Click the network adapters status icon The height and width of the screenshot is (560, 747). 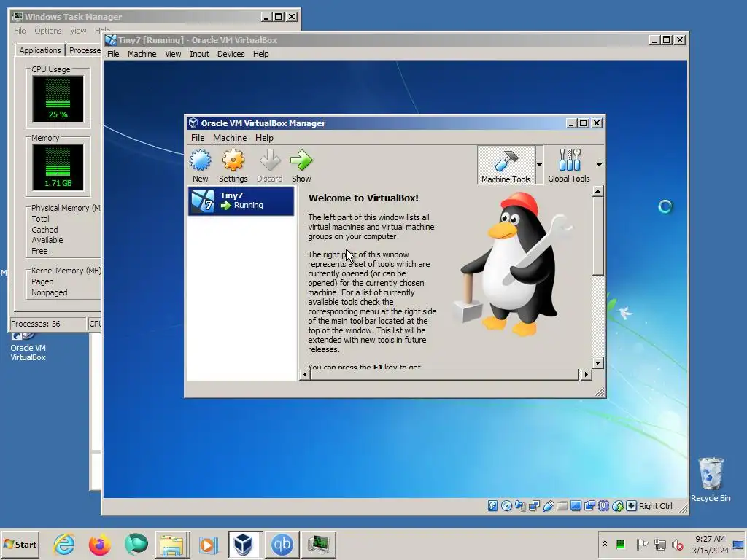tap(534, 506)
